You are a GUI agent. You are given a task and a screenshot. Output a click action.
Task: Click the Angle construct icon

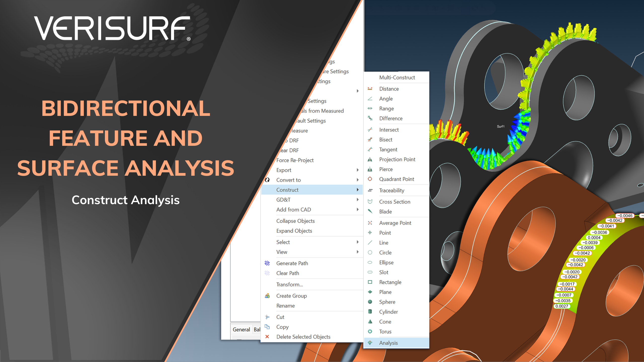[370, 99]
